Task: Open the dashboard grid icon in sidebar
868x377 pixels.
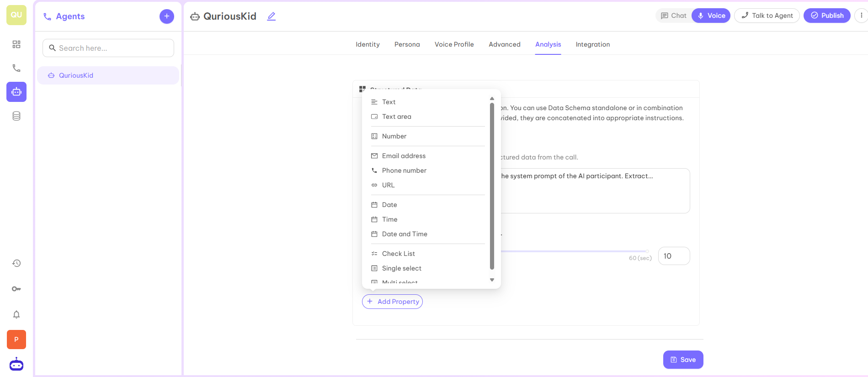Action: tap(16, 44)
